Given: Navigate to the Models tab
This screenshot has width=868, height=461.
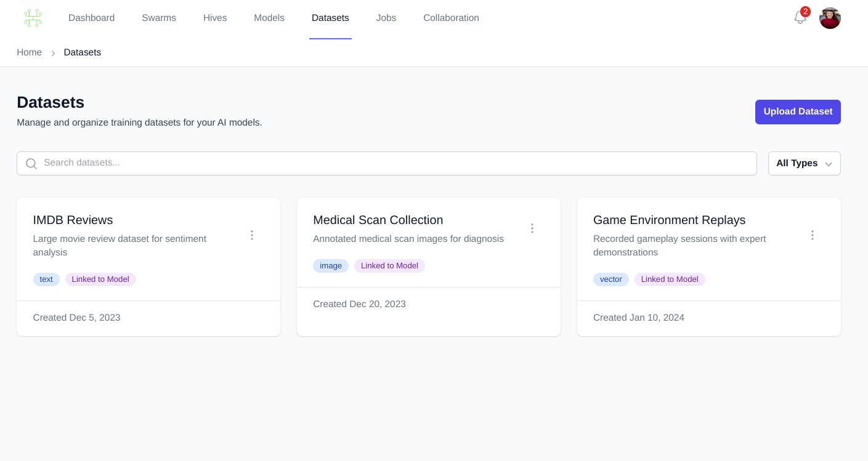Looking at the screenshot, I should [x=269, y=18].
